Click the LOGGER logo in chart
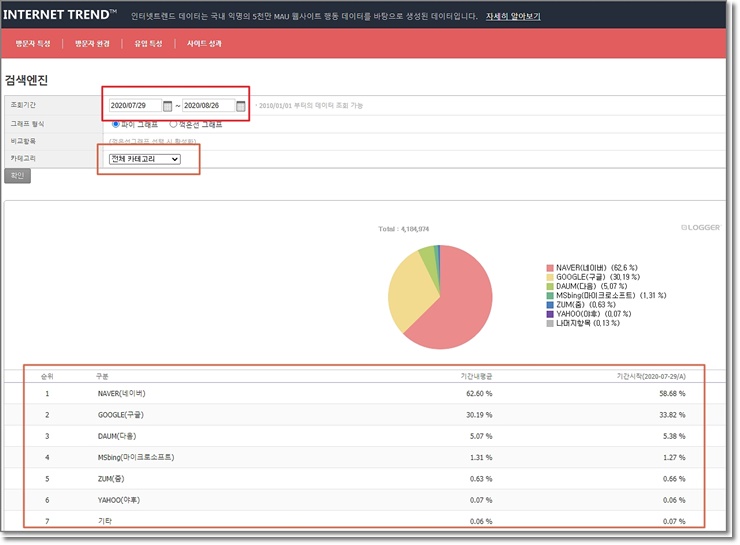 [701, 227]
